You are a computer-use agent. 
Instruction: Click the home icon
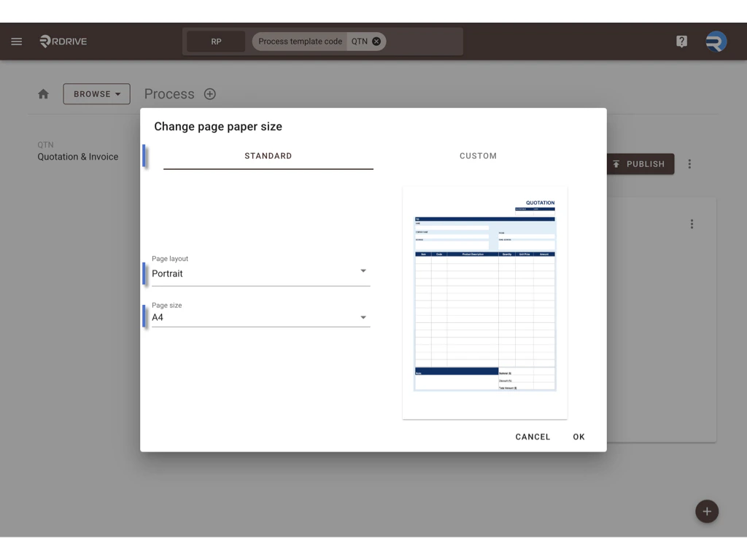pos(43,93)
